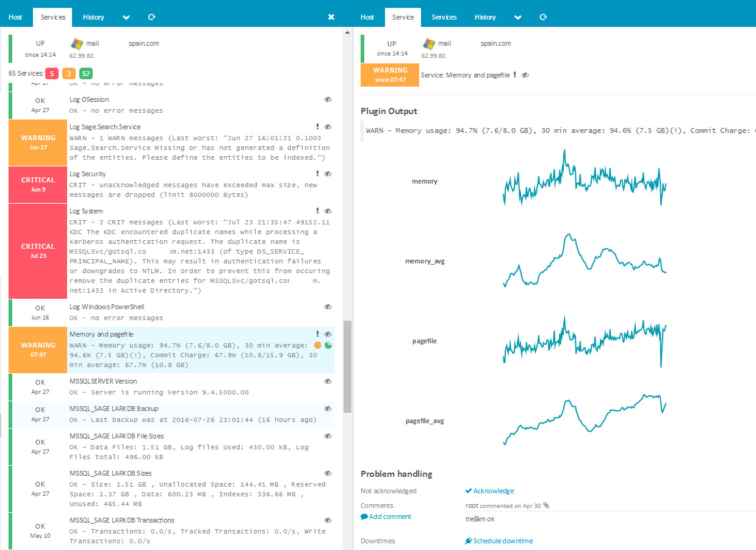Close the left pane with X icon
Viewport: 756px width, 550px height.
click(x=331, y=17)
